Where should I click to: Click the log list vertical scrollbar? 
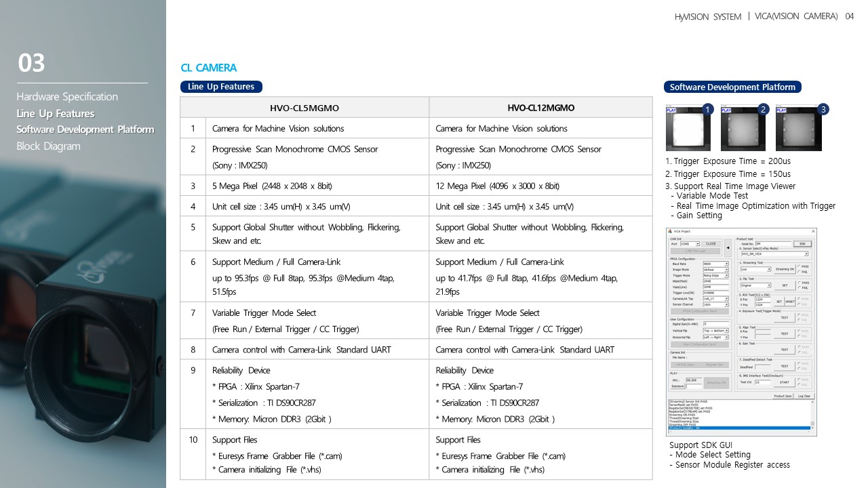click(812, 415)
